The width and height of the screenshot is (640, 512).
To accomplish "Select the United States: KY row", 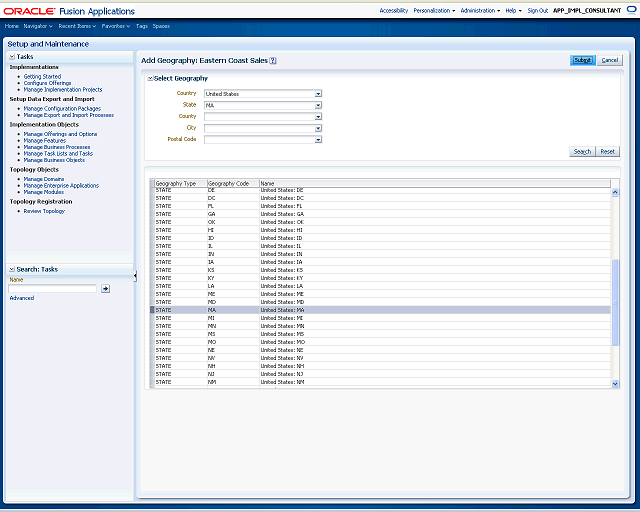I will tap(380, 278).
